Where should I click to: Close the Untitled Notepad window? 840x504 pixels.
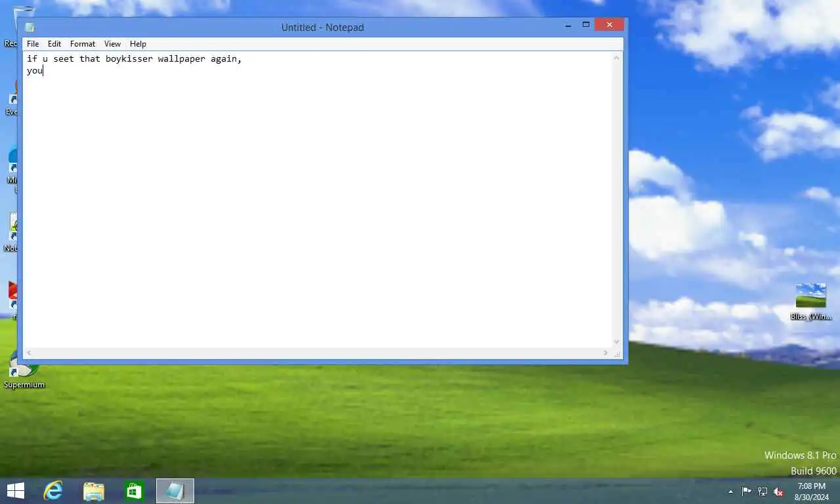pos(609,25)
